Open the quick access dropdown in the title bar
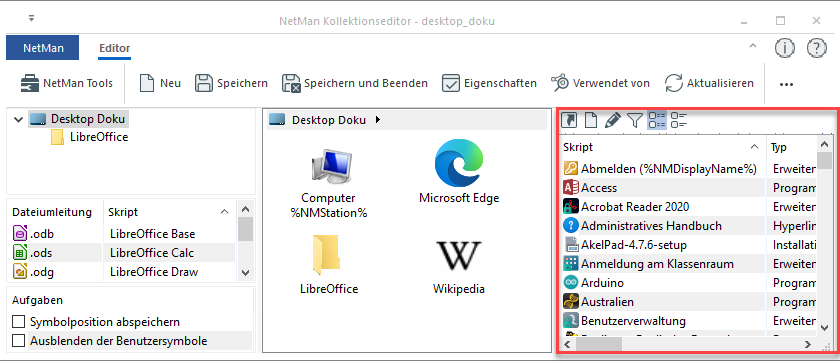The height and width of the screenshot is (361, 840). tap(32, 19)
